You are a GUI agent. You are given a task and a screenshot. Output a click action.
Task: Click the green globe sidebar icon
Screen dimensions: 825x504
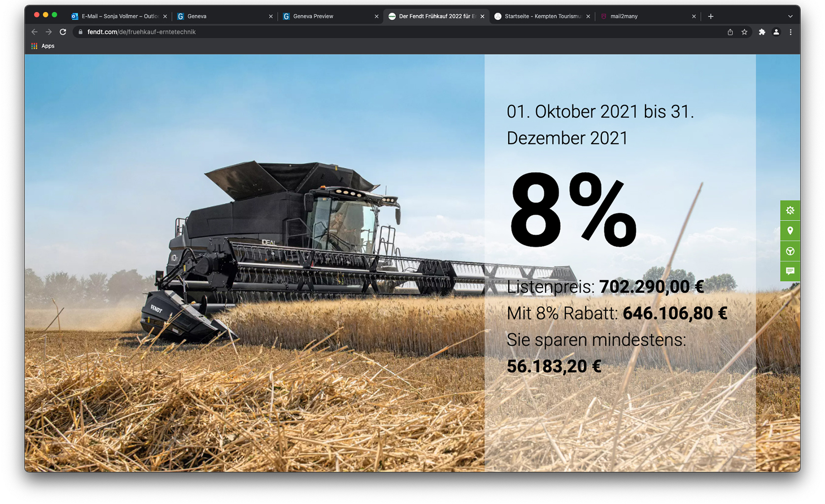click(790, 251)
